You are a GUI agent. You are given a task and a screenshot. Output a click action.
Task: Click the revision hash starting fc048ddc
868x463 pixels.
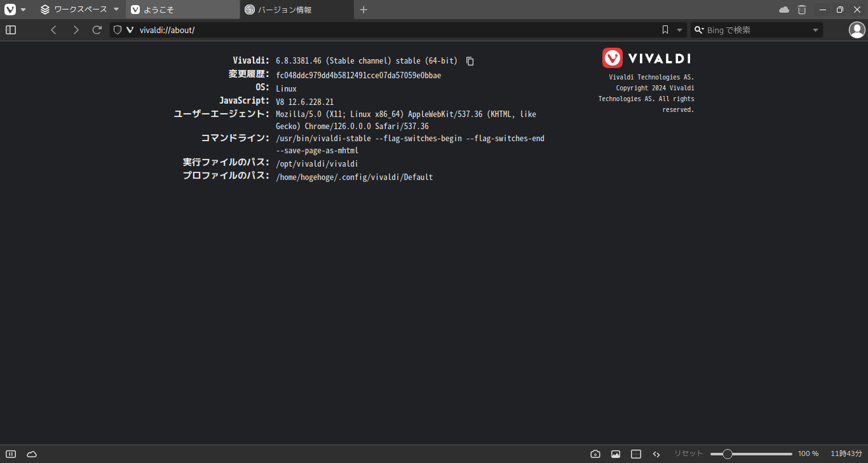(358, 75)
